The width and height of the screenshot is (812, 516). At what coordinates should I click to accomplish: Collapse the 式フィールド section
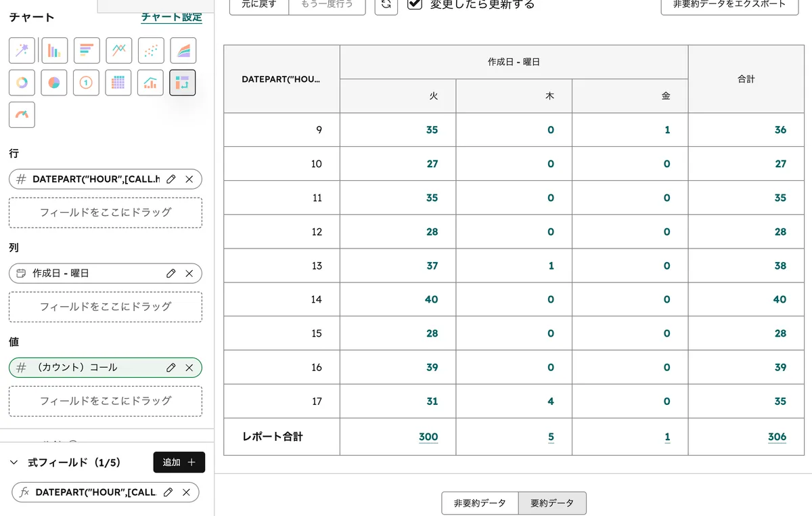(x=14, y=462)
